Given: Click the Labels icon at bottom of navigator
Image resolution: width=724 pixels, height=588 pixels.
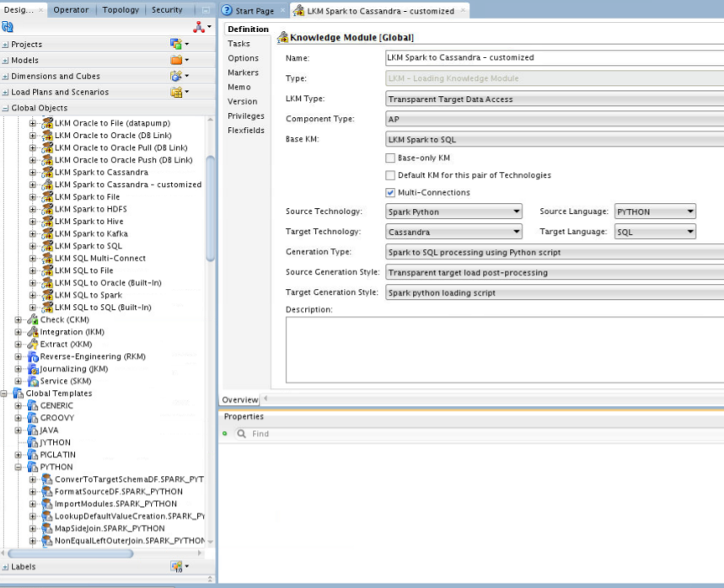Looking at the screenshot, I should (x=176, y=567).
